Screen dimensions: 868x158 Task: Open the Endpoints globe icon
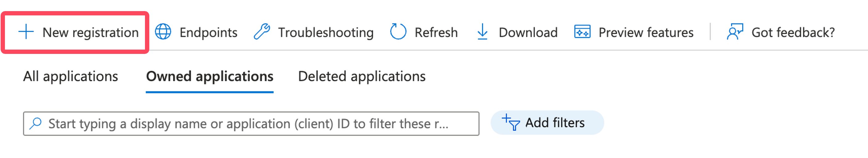pyautogui.click(x=163, y=32)
